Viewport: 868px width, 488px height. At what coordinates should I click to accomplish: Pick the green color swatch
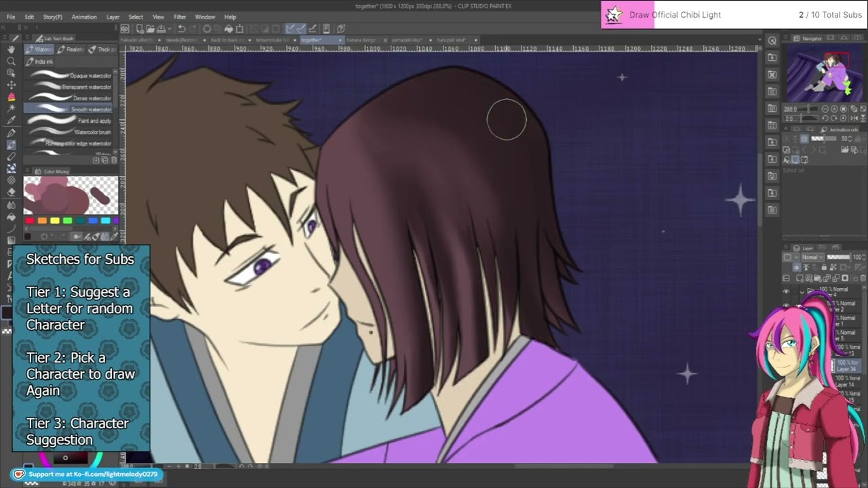[x=67, y=220]
